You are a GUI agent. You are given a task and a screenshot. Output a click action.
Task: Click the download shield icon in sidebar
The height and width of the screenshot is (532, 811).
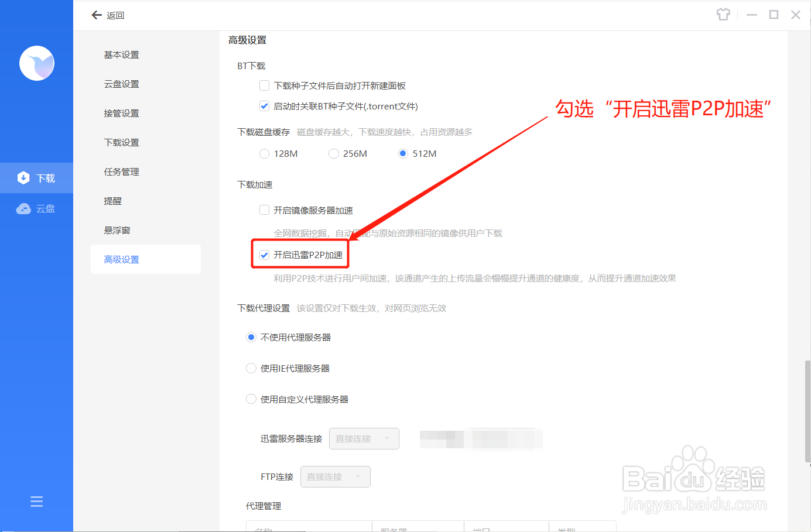[x=23, y=178]
